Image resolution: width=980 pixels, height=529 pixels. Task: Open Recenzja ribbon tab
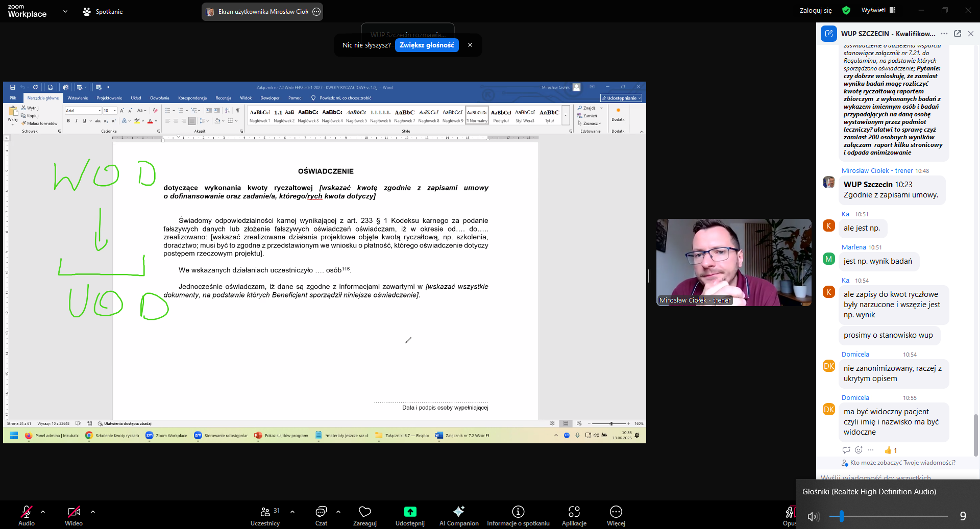(223, 98)
